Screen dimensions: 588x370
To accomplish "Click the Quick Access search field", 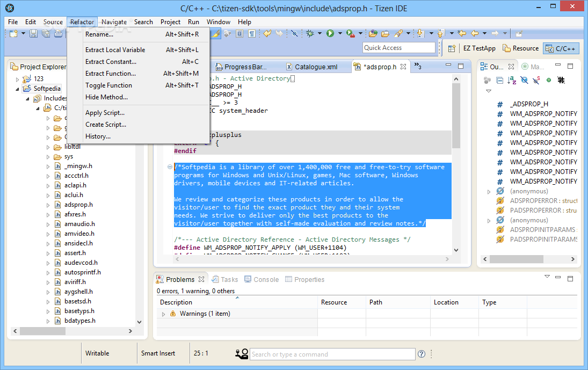I will [x=399, y=48].
